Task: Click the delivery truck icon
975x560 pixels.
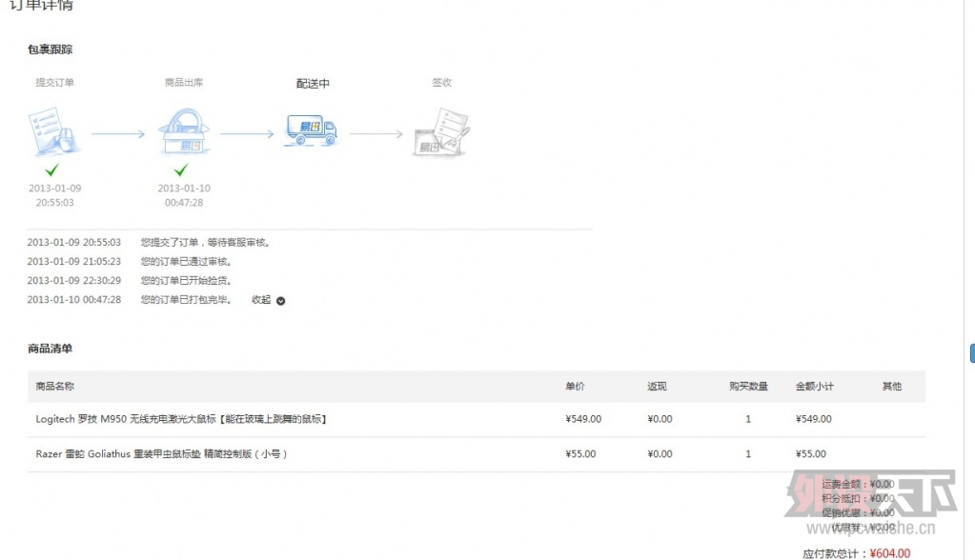Action: click(312, 130)
